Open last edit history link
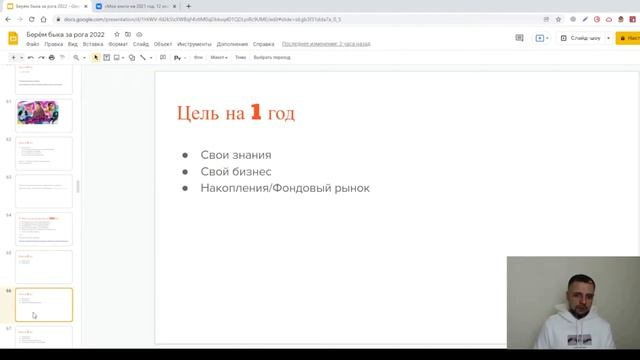The height and width of the screenshot is (360, 640). 326,44
